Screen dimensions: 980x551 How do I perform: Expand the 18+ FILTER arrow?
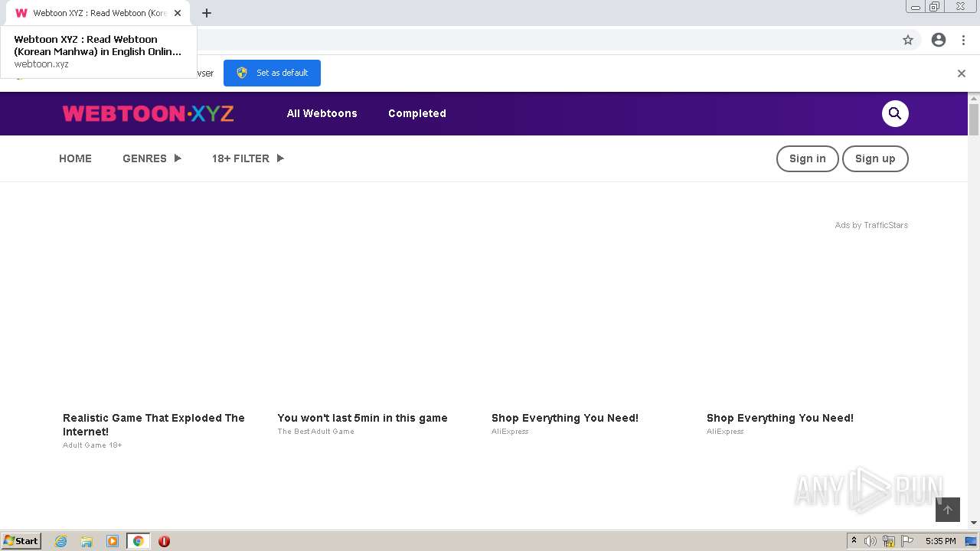click(x=280, y=158)
